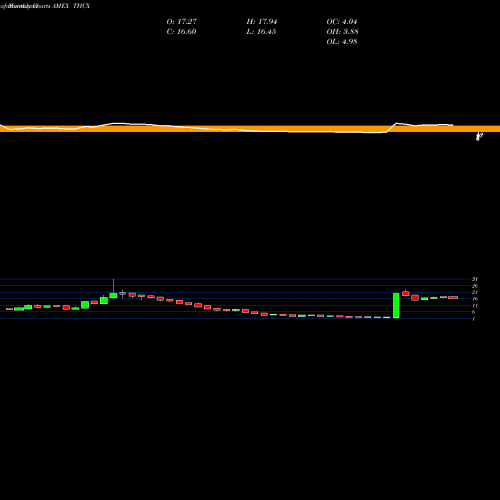The width and height of the screenshot is (500, 500).
Task: Click the 31 price axis label
Action: pos(475,279)
